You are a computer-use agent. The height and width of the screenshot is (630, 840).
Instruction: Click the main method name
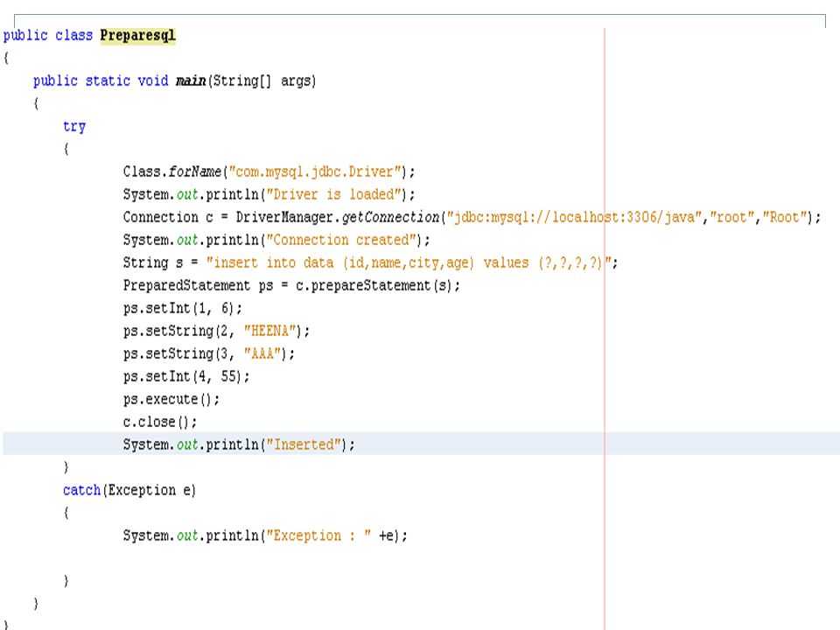(191, 80)
